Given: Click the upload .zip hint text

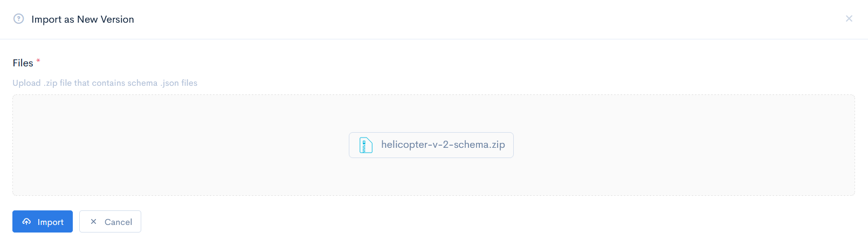Looking at the screenshot, I should tap(105, 83).
